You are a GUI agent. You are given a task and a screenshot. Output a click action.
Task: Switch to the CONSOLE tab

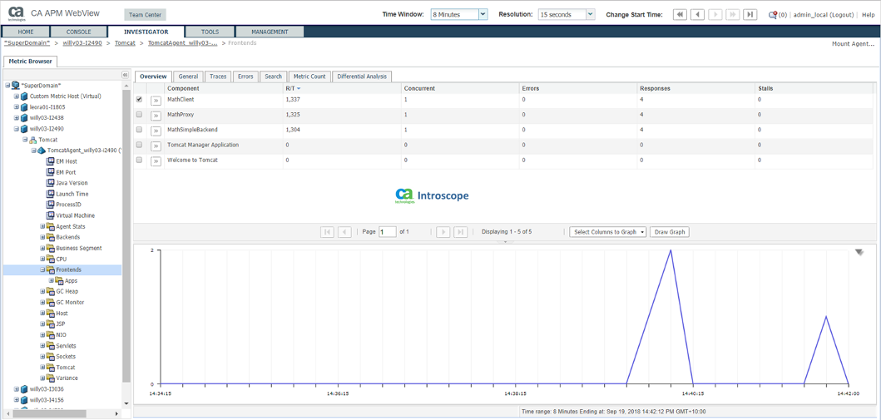click(79, 32)
